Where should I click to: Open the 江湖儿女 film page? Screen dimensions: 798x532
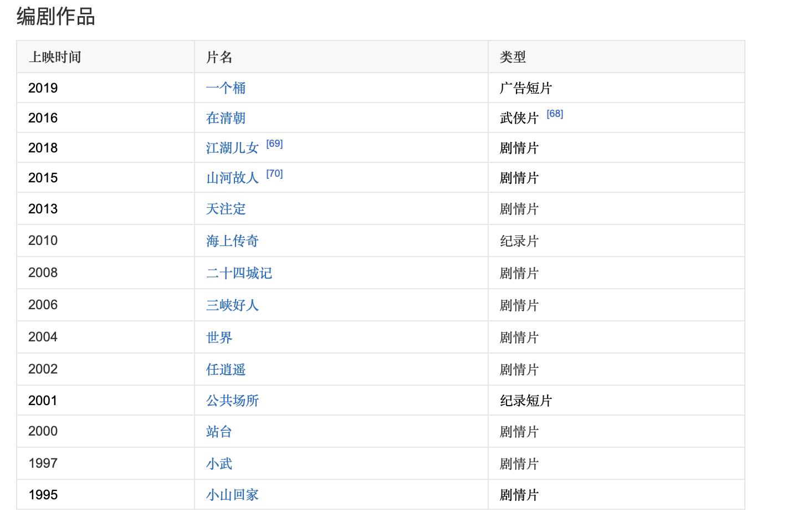pos(232,148)
